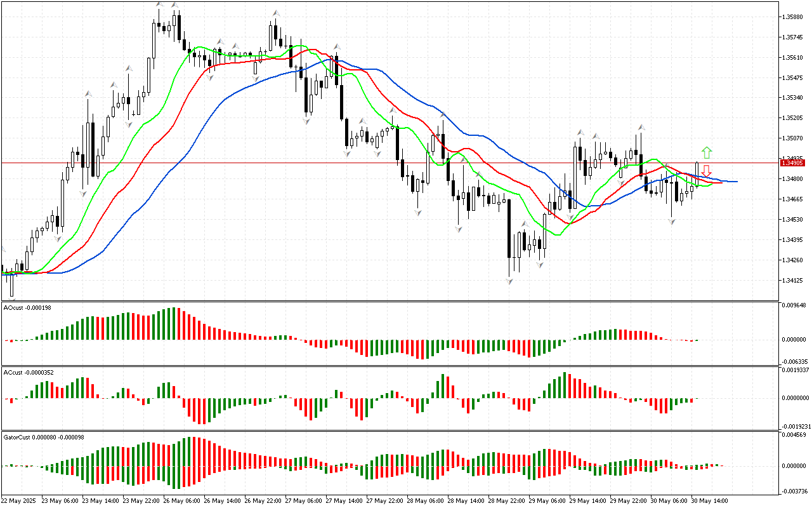This screenshot has width=812, height=508.
Task: Click the down fractal under the 30 May low
Action: pyautogui.click(x=672, y=220)
